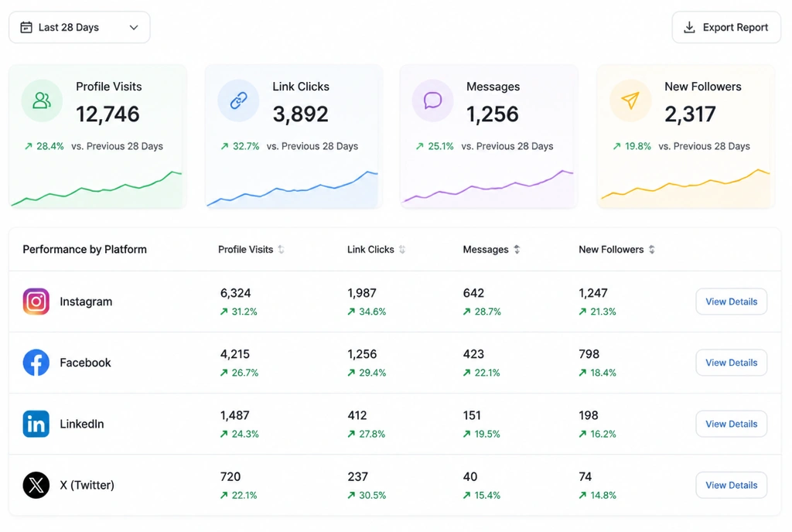Select the Instagram platform name

click(86, 302)
